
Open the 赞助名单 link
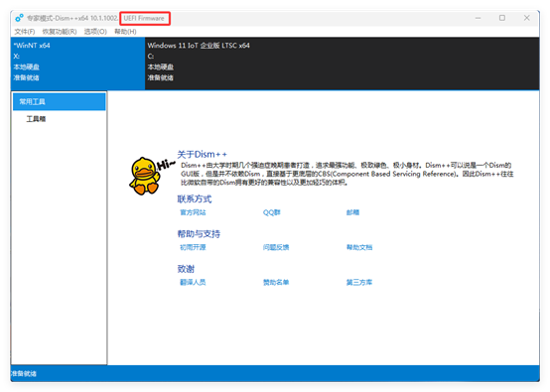pyautogui.click(x=276, y=282)
